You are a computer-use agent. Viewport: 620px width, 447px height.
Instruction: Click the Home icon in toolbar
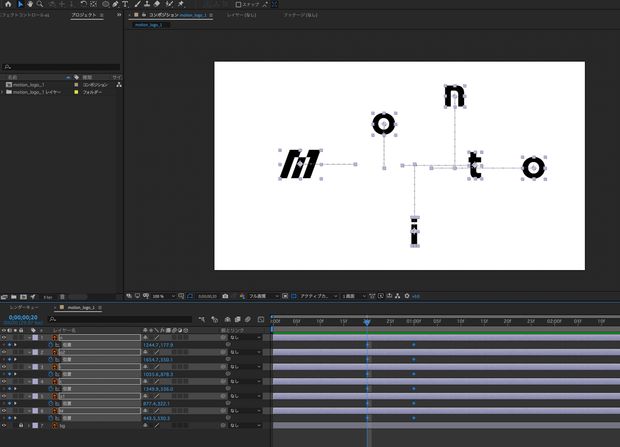click(6, 4)
